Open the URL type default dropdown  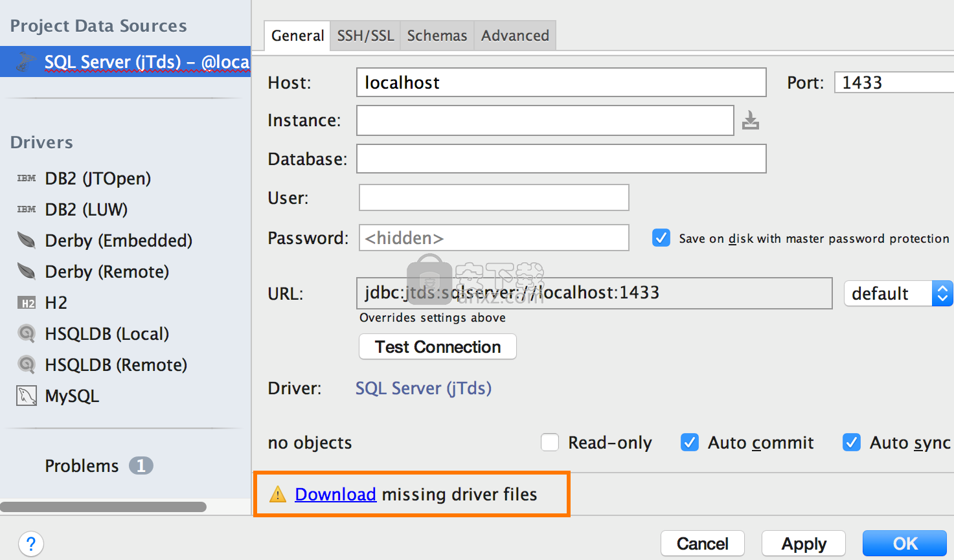tap(898, 293)
